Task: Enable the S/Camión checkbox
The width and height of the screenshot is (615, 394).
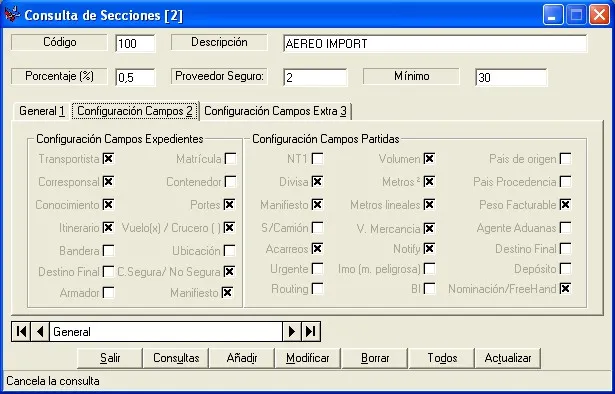Action: pyautogui.click(x=317, y=227)
